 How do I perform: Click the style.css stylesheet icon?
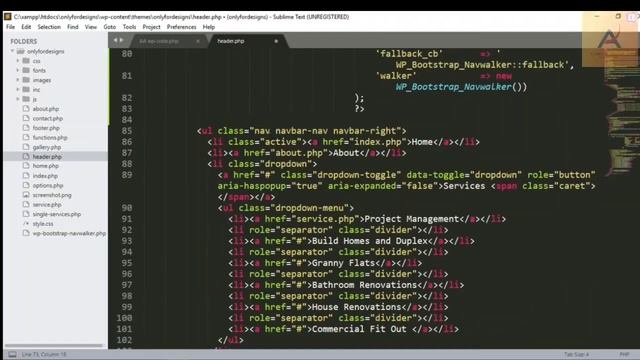pyautogui.click(x=26, y=224)
